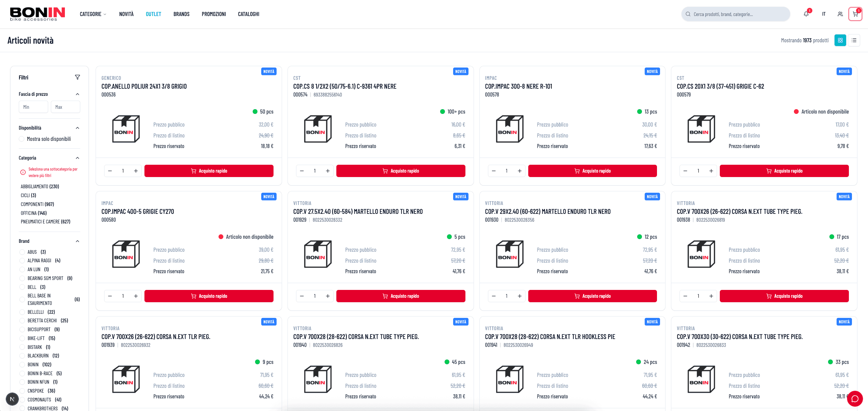The height and width of the screenshot is (411, 868).
Task: Open the OUTLET menu item
Action: pyautogui.click(x=153, y=14)
